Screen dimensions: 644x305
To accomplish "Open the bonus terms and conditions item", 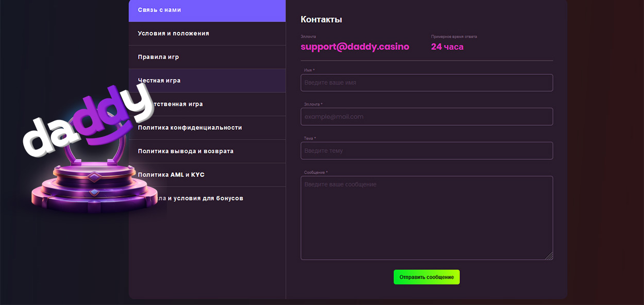I will pyautogui.click(x=206, y=198).
